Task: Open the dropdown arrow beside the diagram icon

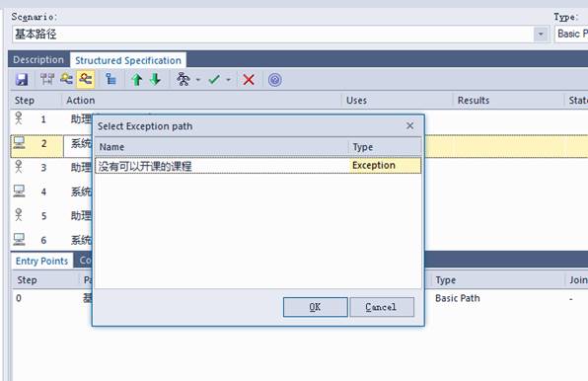Action: (198, 80)
